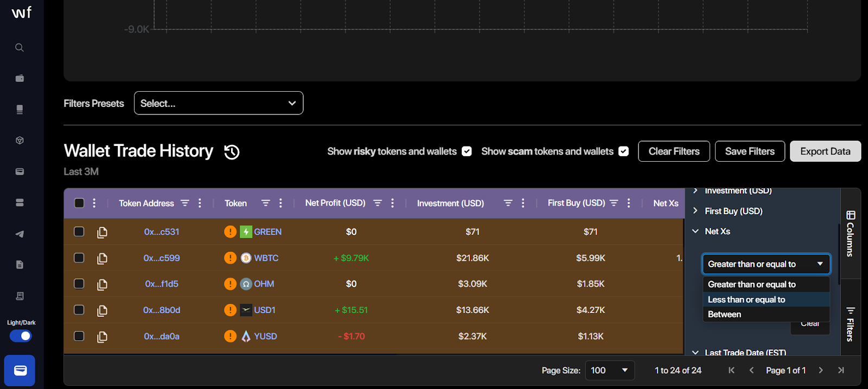Open the 0x...c531 address link
Screen dimensions: 868x389
tap(162, 232)
